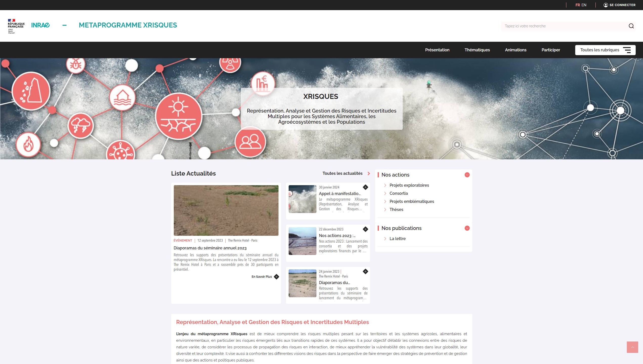Image resolution: width=643 pixels, height=364 pixels.
Task: Click the chevron before La lettre
Action: click(x=385, y=239)
